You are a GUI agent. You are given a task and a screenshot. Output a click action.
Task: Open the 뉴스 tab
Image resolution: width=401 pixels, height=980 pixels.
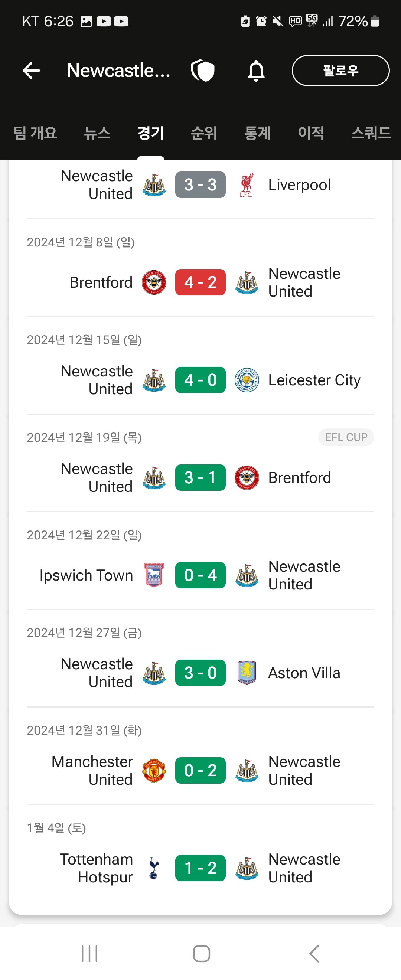coord(97,133)
